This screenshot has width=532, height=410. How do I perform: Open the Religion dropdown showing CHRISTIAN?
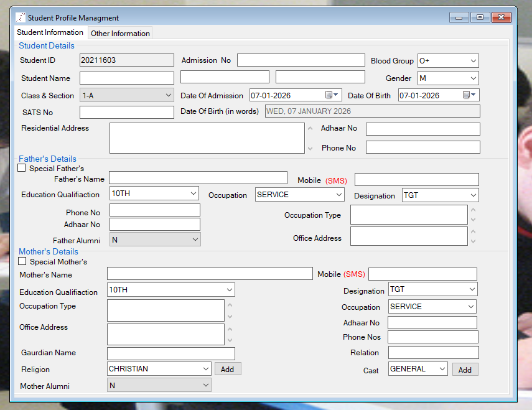click(206, 368)
